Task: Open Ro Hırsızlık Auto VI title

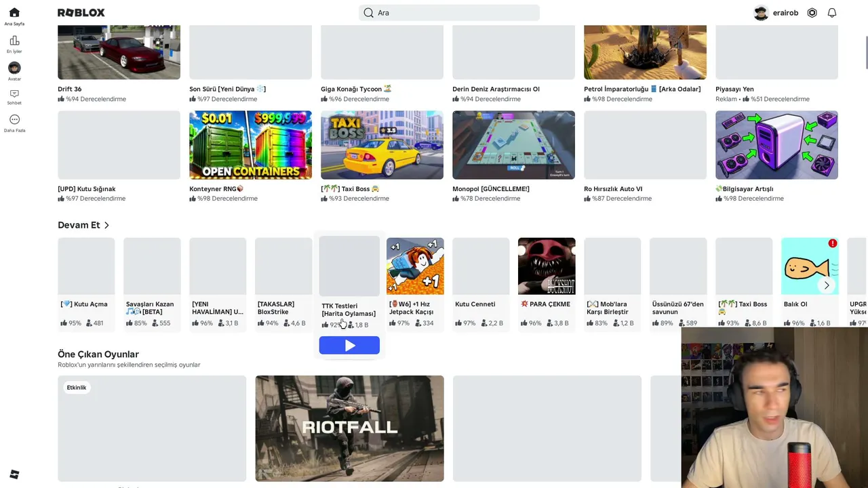Action: pos(613,189)
